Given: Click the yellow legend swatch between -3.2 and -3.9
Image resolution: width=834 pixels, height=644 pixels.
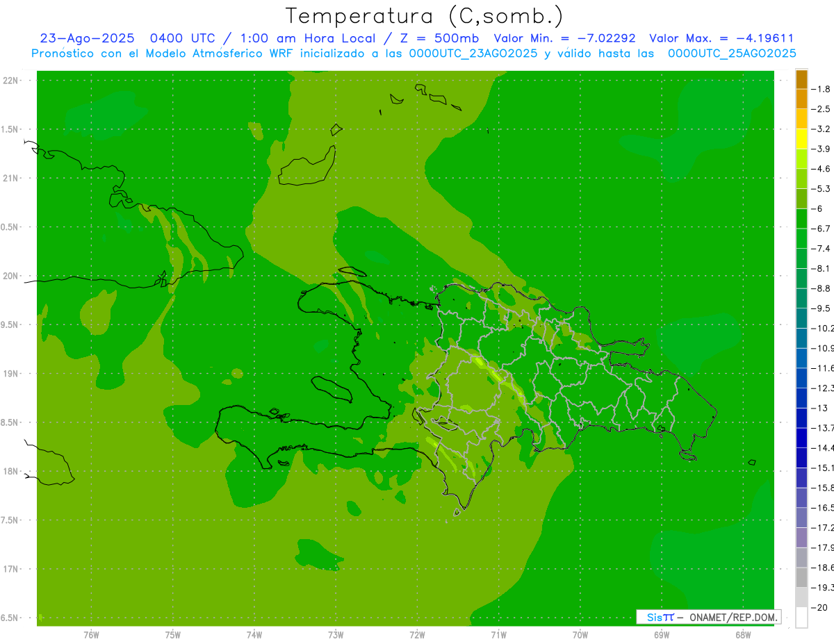Looking at the screenshot, I should [x=801, y=138].
